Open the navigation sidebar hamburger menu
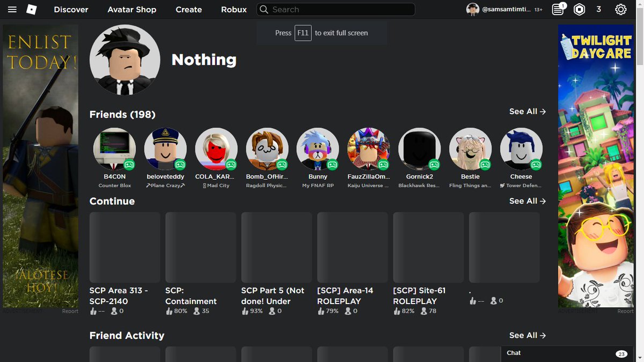 click(x=12, y=9)
